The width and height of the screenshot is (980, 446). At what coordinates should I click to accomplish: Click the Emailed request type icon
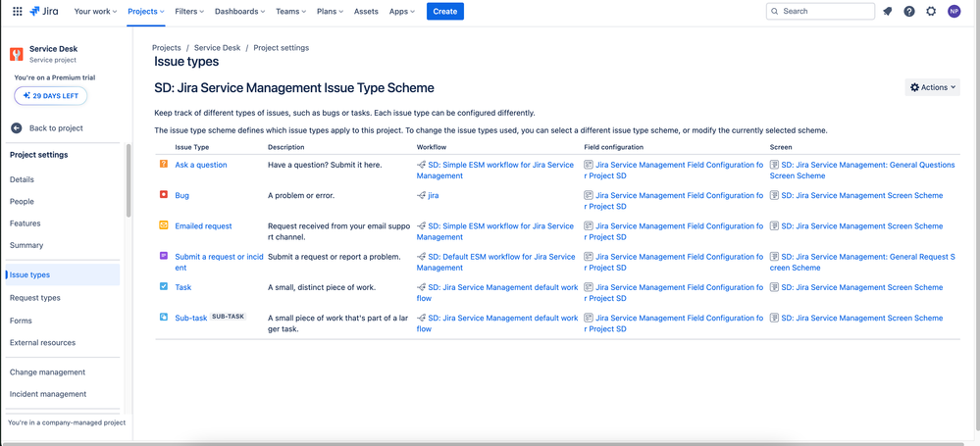pyautogui.click(x=164, y=225)
